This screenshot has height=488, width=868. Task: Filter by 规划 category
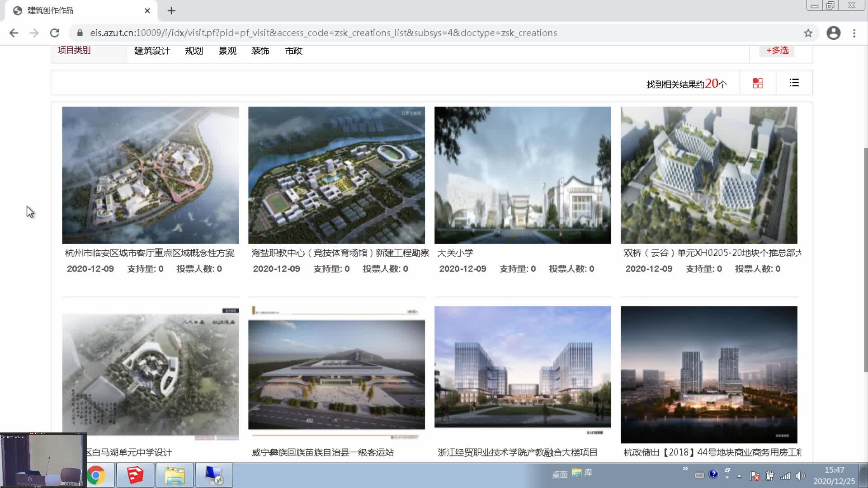pos(194,51)
